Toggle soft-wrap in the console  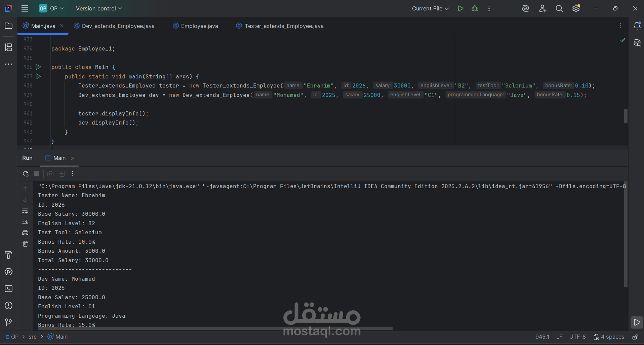click(x=25, y=211)
